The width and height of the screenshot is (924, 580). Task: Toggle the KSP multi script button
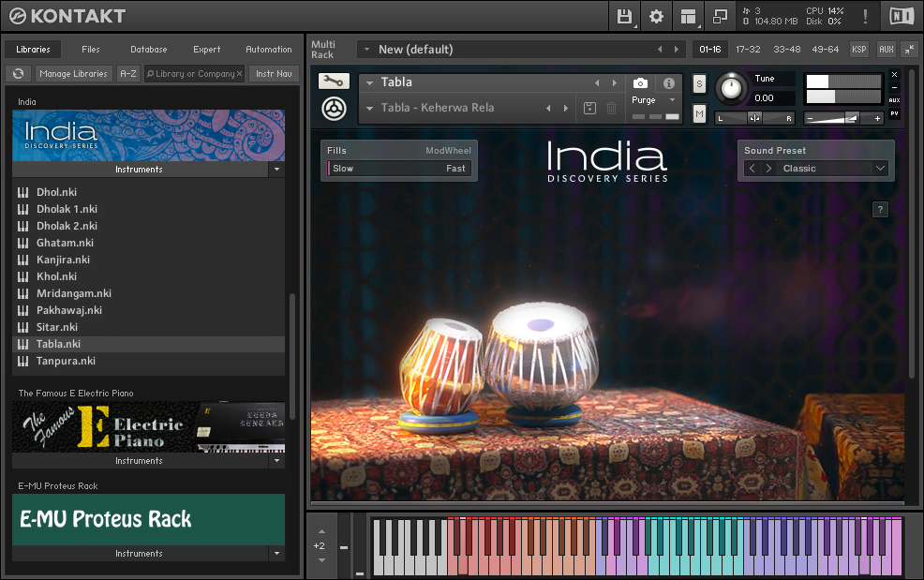858,49
